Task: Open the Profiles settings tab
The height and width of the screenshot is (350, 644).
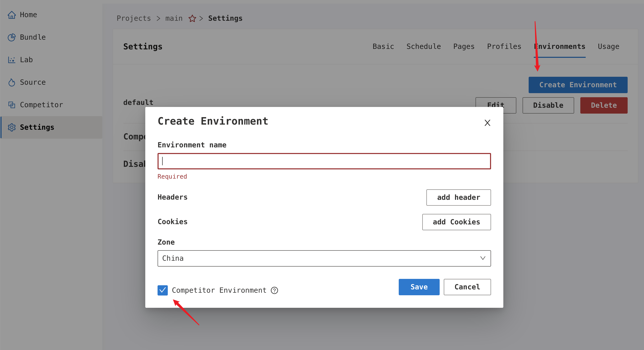Action: [504, 47]
